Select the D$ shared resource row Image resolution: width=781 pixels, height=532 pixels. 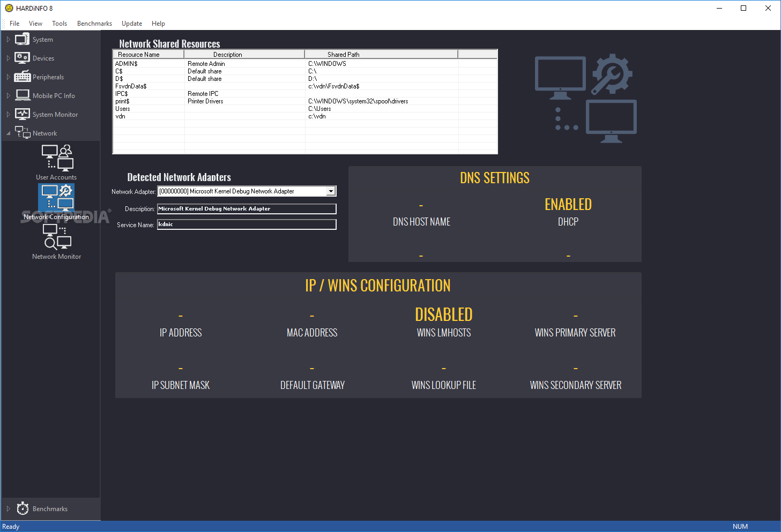tap(305, 78)
